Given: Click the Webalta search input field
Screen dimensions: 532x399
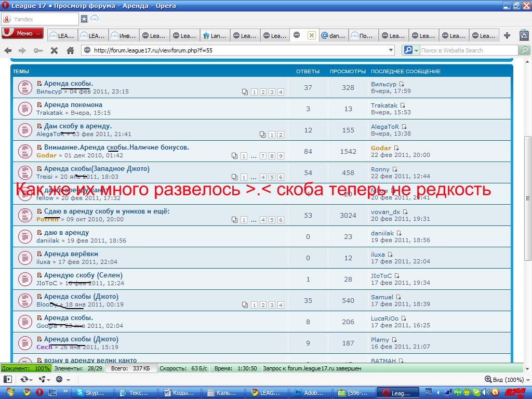Looking at the screenshot, I should [x=468, y=50].
